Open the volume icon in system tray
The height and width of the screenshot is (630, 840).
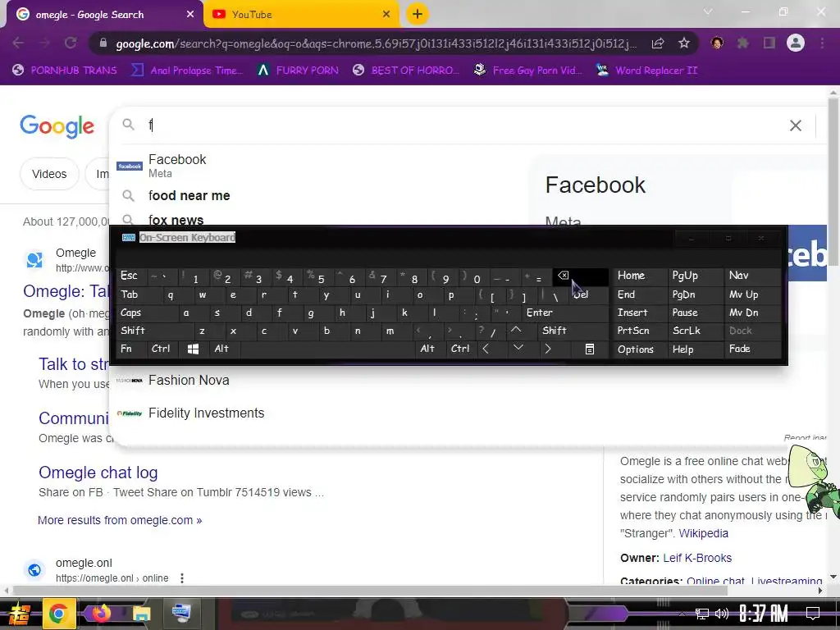[722, 614]
